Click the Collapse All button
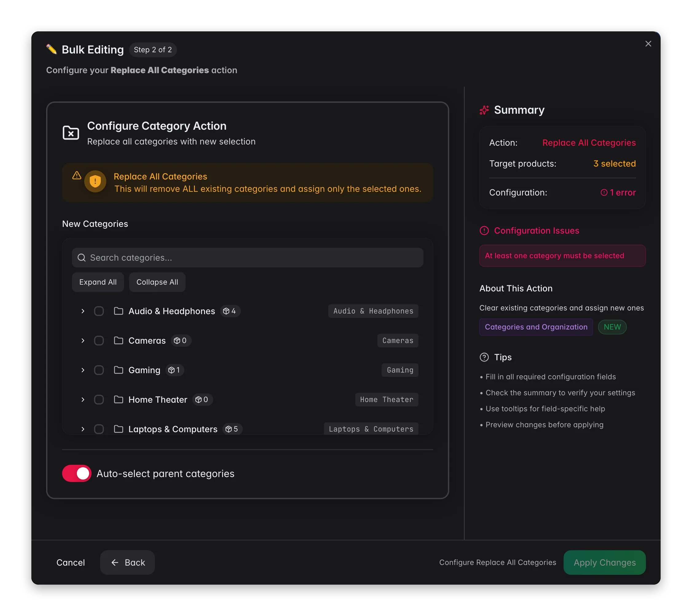Image resolution: width=692 pixels, height=616 pixels. [x=157, y=282]
